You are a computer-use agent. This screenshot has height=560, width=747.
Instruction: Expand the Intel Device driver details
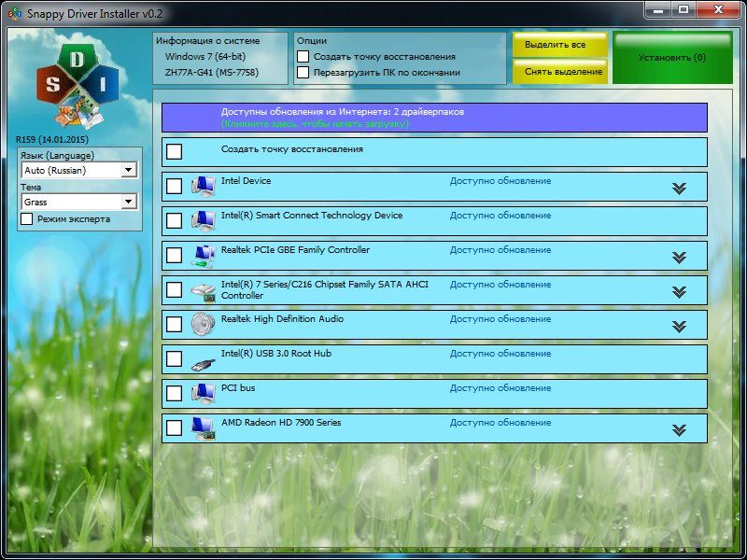tap(680, 189)
